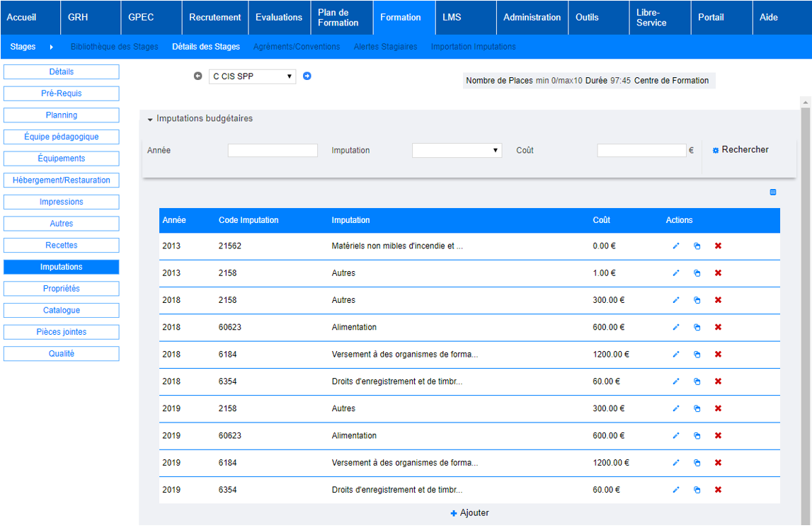The width and height of the screenshot is (812, 528).
Task: Open the Imputation filter dropdown
Action: tap(457, 150)
